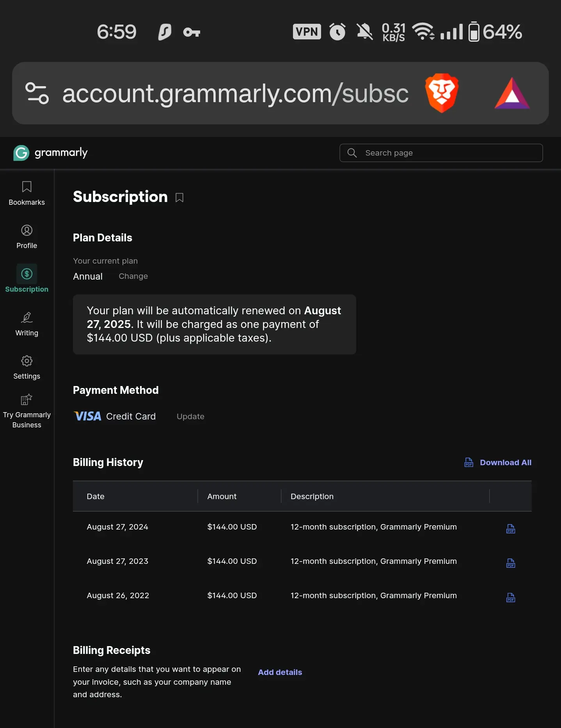Click the Description column header

(x=312, y=496)
